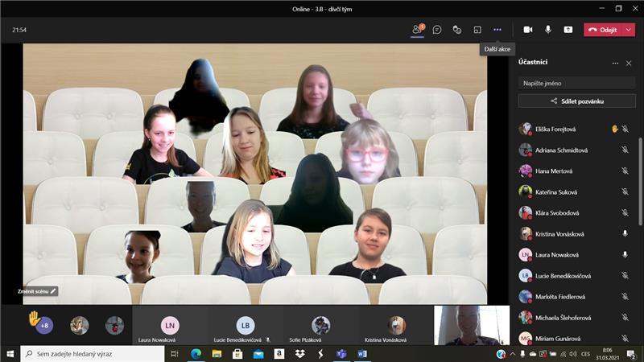The image size is (644, 362).
Task: Toggle the camera in meeting toolbar
Action: click(x=528, y=30)
